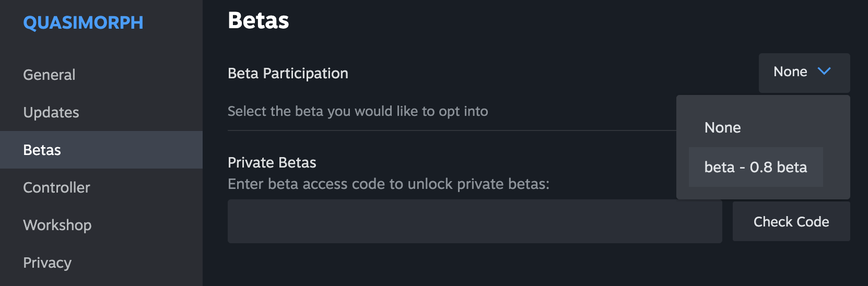Open the Beta Participation None dropdown
Viewport: 868px width, 286px height.
pyautogui.click(x=804, y=73)
